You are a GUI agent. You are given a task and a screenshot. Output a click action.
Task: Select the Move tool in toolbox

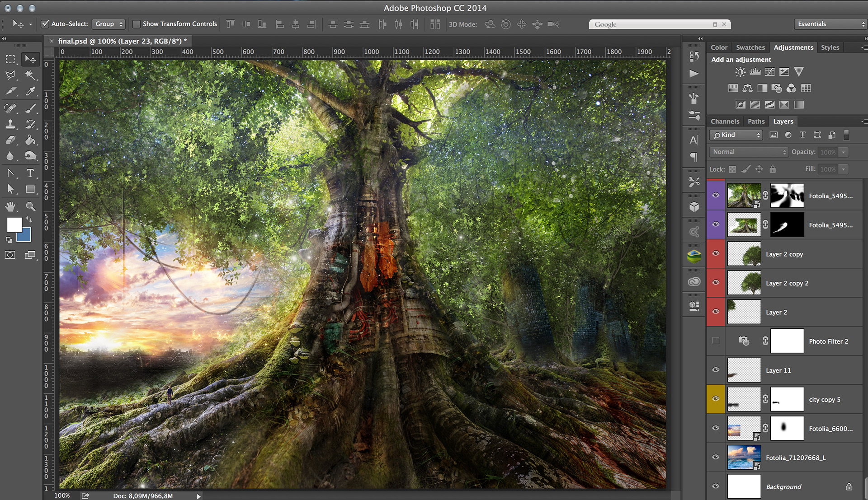coord(30,59)
